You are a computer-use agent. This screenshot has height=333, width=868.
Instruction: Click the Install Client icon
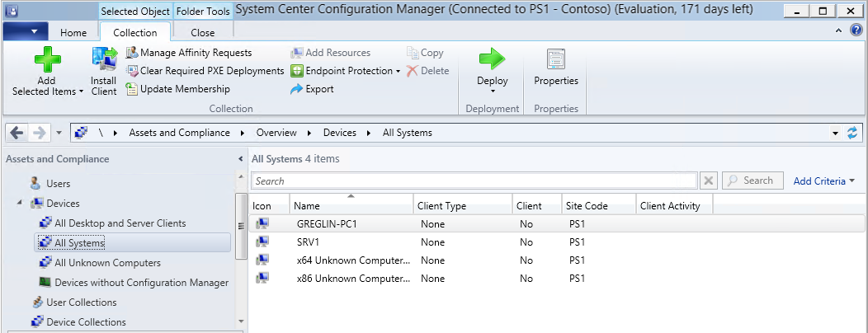tap(104, 59)
